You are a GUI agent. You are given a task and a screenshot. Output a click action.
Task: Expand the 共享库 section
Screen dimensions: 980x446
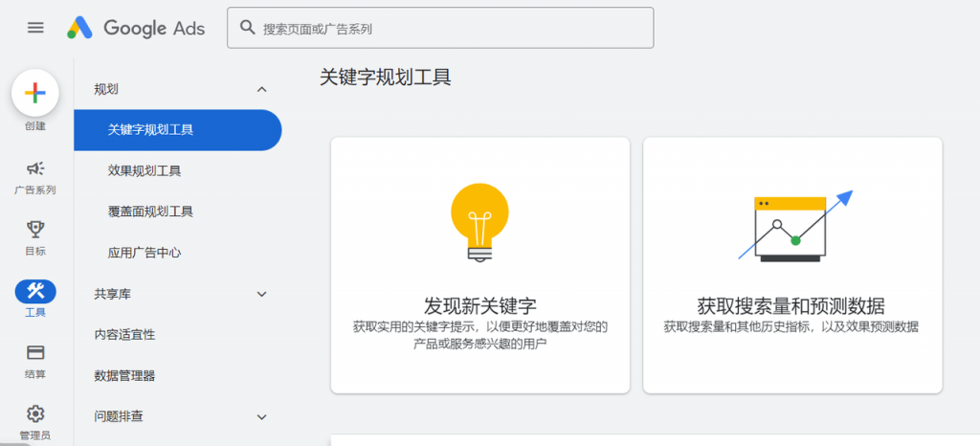pyautogui.click(x=261, y=294)
